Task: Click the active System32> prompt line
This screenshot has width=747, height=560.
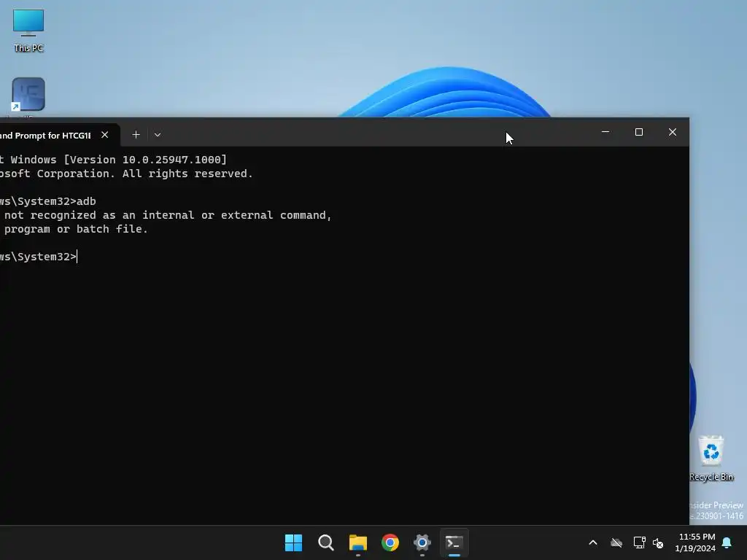Action: (39, 257)
